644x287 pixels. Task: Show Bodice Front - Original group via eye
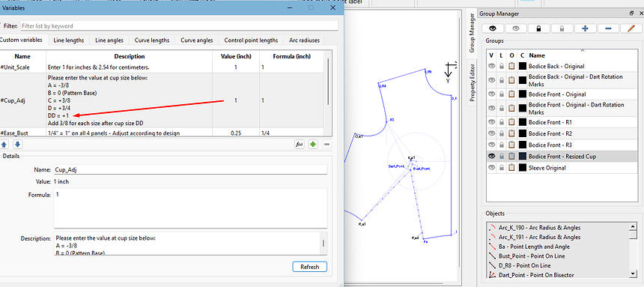pyautogui.click(x=491, y=94)
